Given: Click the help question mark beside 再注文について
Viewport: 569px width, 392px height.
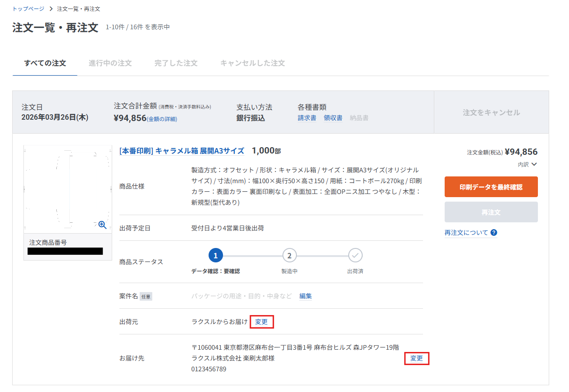Looking at the screenshot, I should click(x=494, y=233).
